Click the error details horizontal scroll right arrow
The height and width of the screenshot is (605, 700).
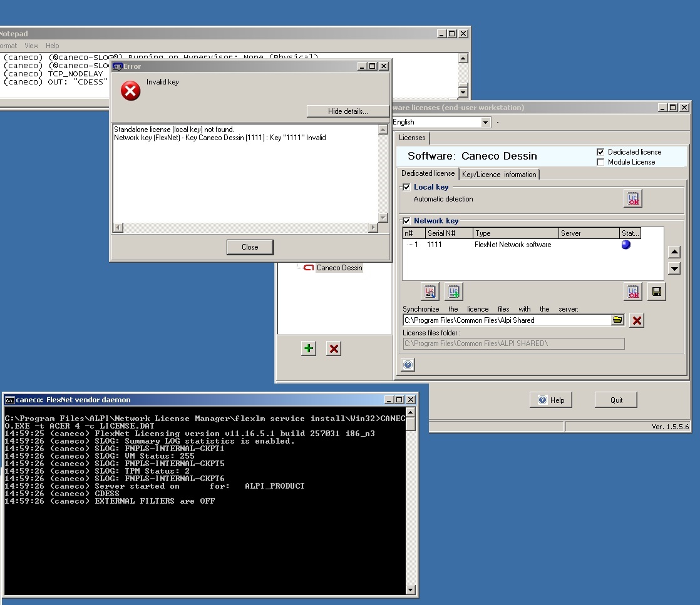coord(373,228)
